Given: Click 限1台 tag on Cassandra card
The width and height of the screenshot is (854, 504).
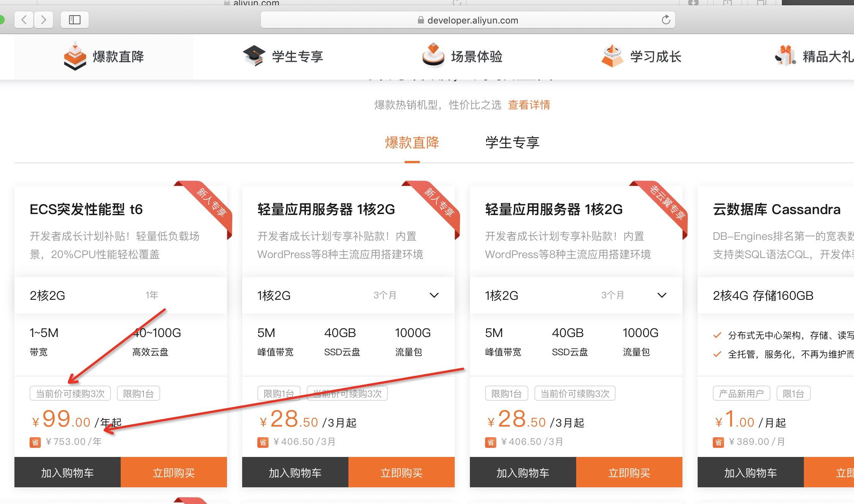Looking at the screenshot, I should click(x=794, y=394).
